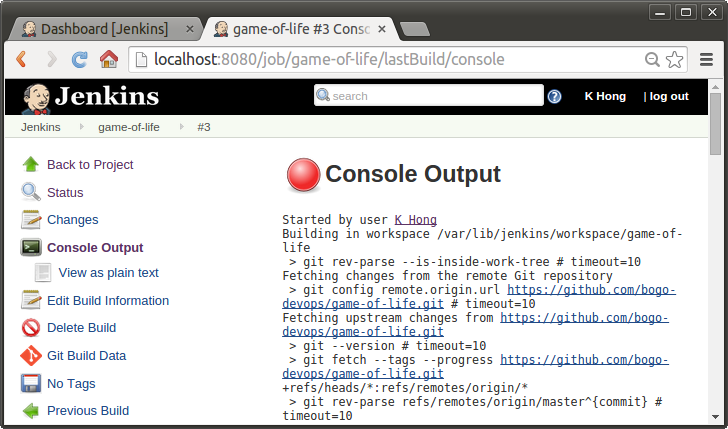Viewport: 728px width, 429px height.
Task: Click the page icon in address bar
Action: tap(141, 59)
